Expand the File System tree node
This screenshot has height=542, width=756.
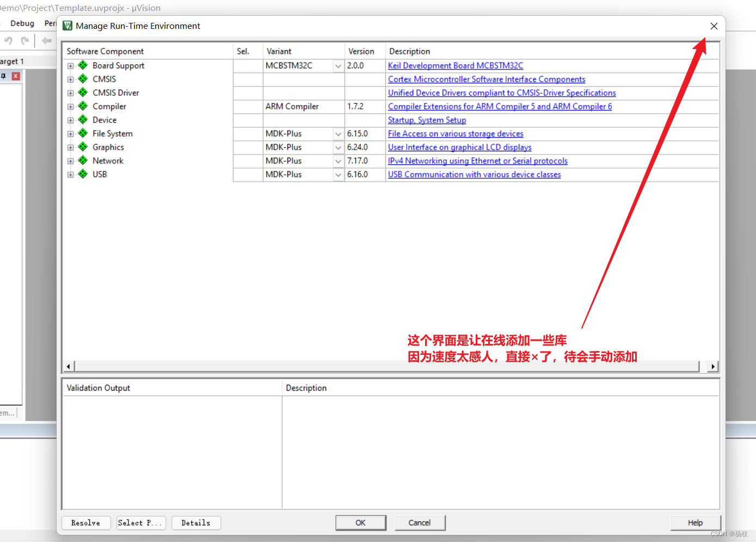(x=70, y=134)
